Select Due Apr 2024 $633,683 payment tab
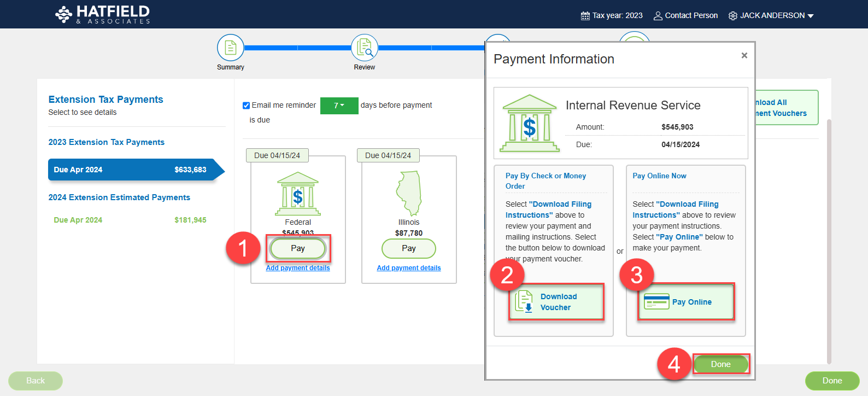Viewport: 868px width, 396px height. point(136,170)
